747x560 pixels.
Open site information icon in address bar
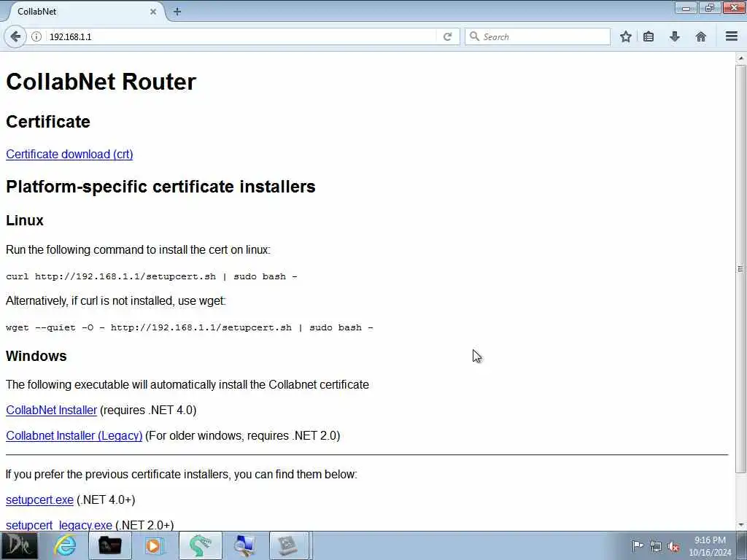click(x=36, y=36)
